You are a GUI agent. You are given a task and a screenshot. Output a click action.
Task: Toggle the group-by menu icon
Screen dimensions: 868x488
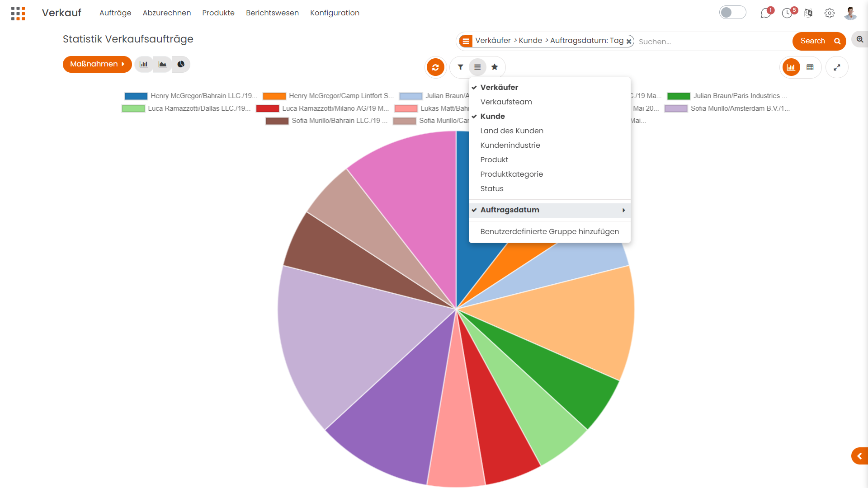[x=477, y=67]
